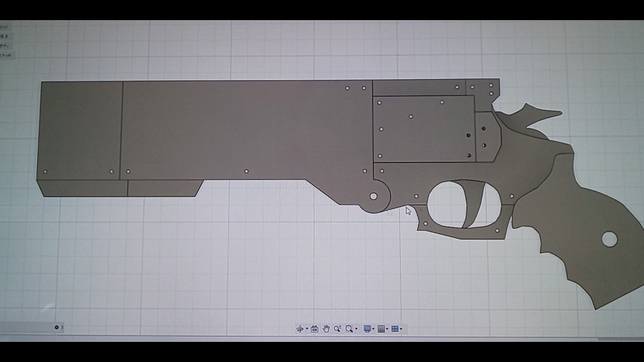Click the Grid and Snaps icon
This screenshot has height=362, width=644.
(x=381, y=328)
